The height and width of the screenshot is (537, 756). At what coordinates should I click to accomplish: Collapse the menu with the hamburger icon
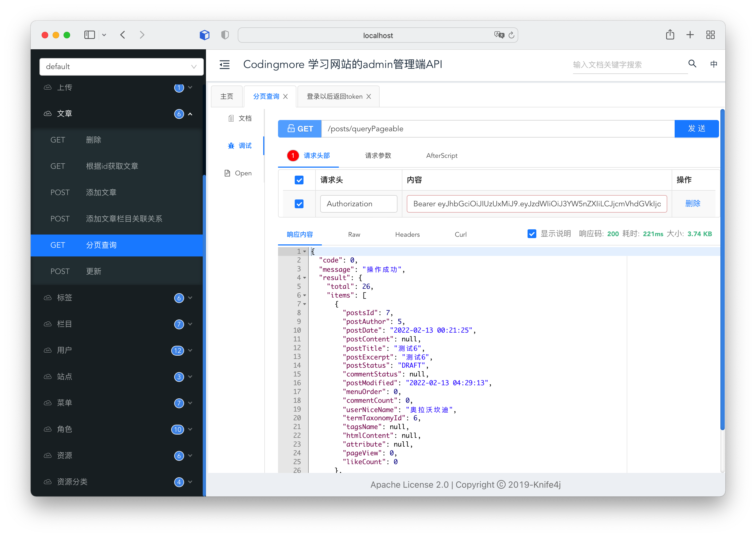(224, 64)
